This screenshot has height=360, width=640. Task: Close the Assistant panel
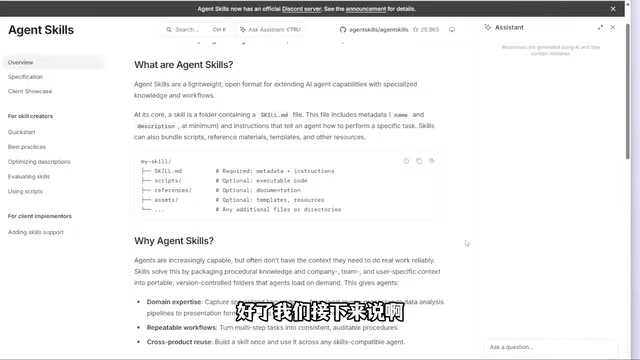[x=613, y=27]
